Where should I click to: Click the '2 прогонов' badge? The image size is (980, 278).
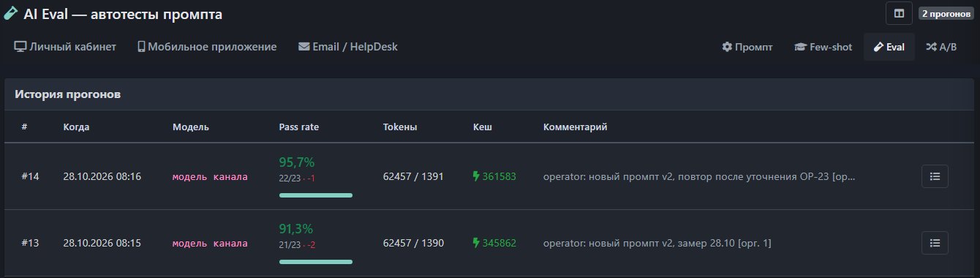[x=946, y=14]
